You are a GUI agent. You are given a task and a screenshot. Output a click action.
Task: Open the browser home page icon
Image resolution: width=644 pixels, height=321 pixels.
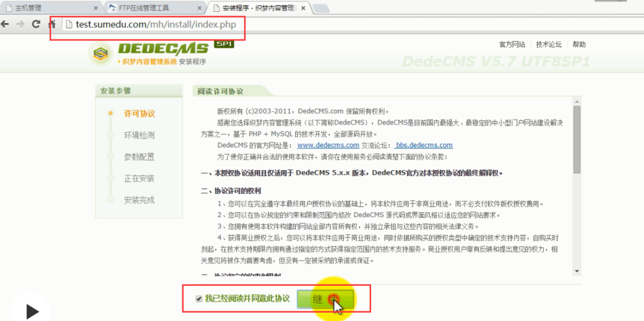(52, 24)
